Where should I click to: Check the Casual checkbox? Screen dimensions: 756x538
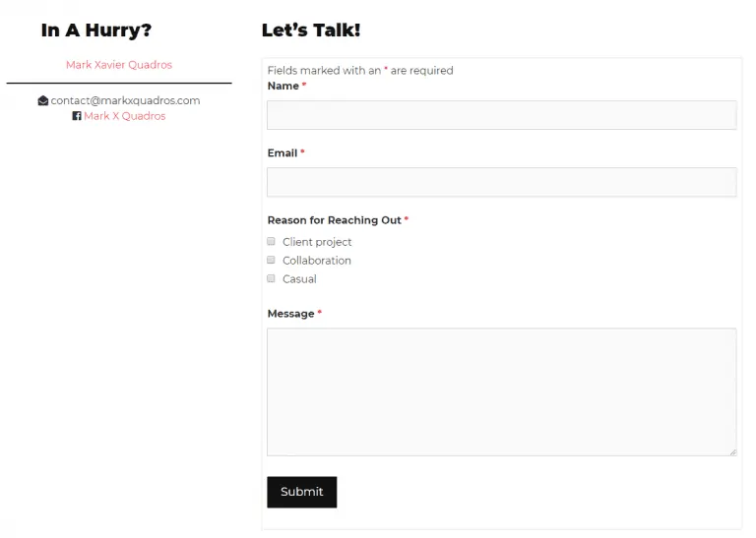click(x=271, y=279)
